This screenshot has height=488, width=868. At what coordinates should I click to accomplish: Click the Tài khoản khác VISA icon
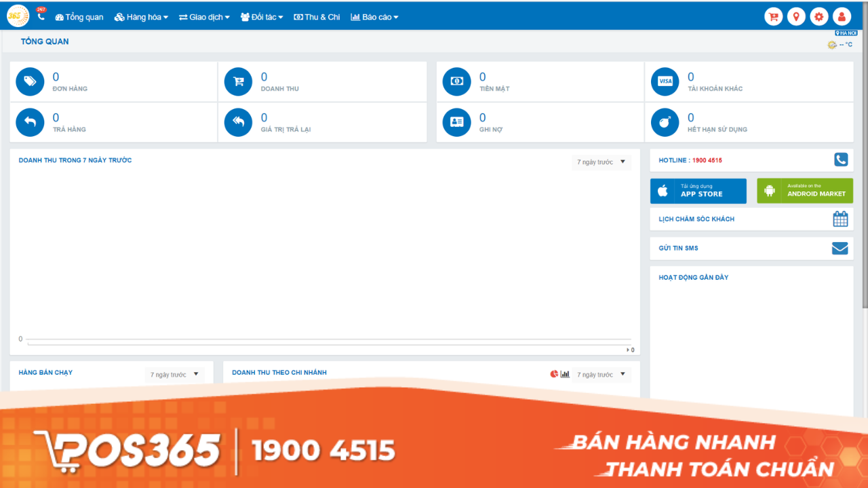click(665, 81)
